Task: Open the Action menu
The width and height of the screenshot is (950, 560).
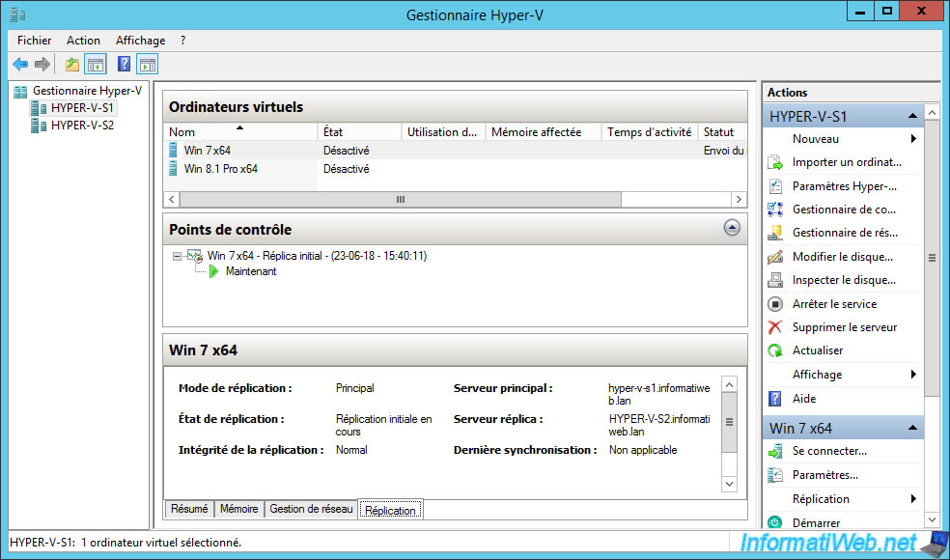Action: [x=83, y=41]
